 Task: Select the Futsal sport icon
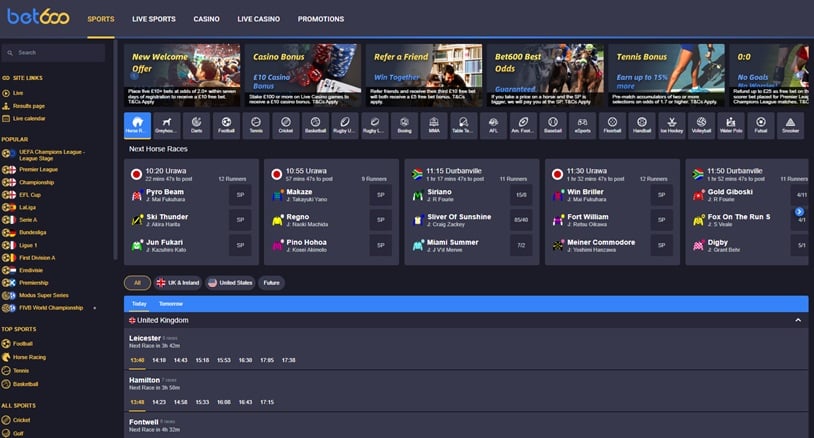tap(761, 125)
